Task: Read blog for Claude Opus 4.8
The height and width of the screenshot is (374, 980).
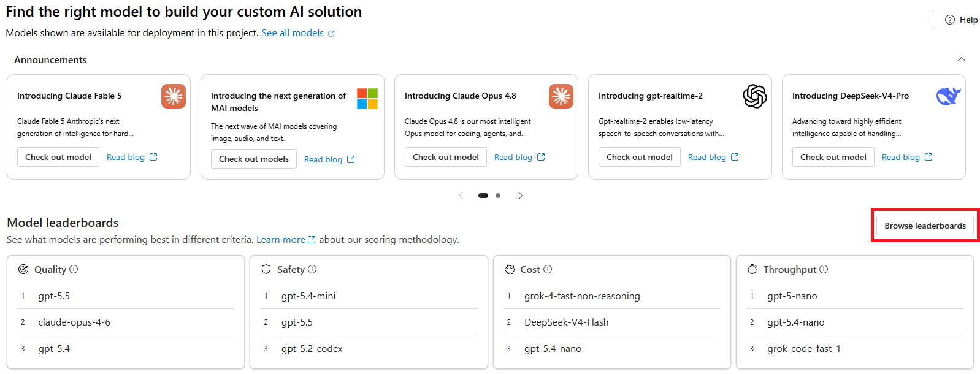Action: click(513, 157)
